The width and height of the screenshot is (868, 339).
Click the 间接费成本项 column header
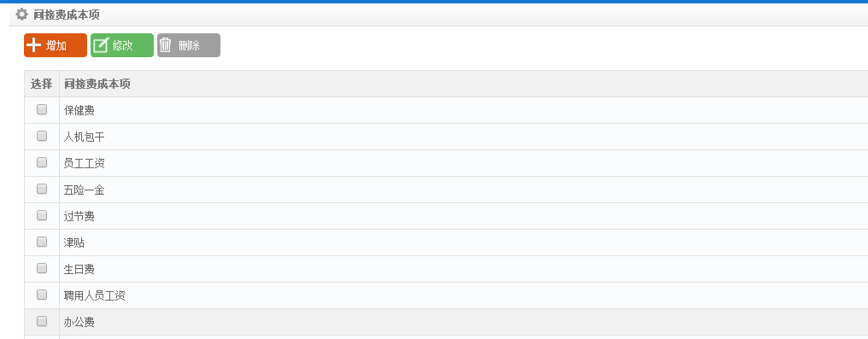pyautogui.click(x=97, y=84)
